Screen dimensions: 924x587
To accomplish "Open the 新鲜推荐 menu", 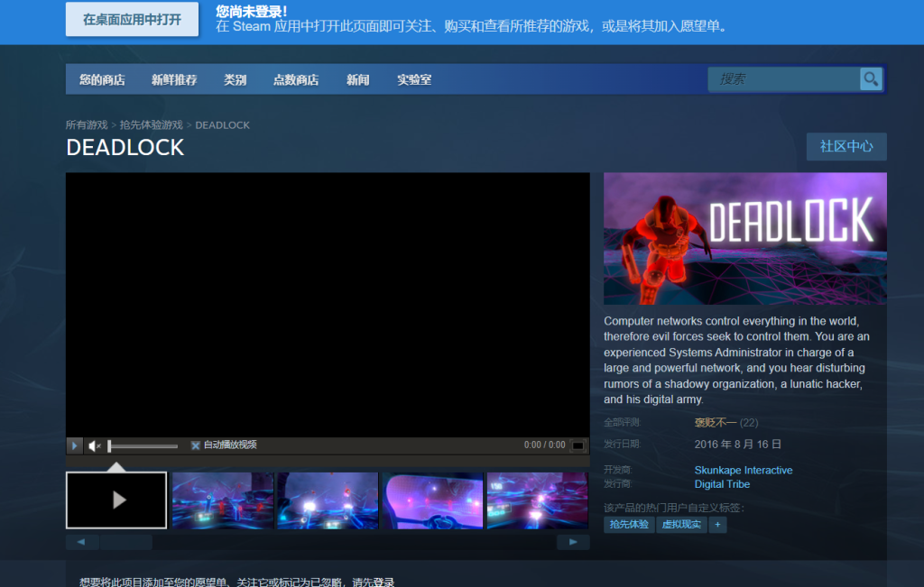I will click(174, 79).
